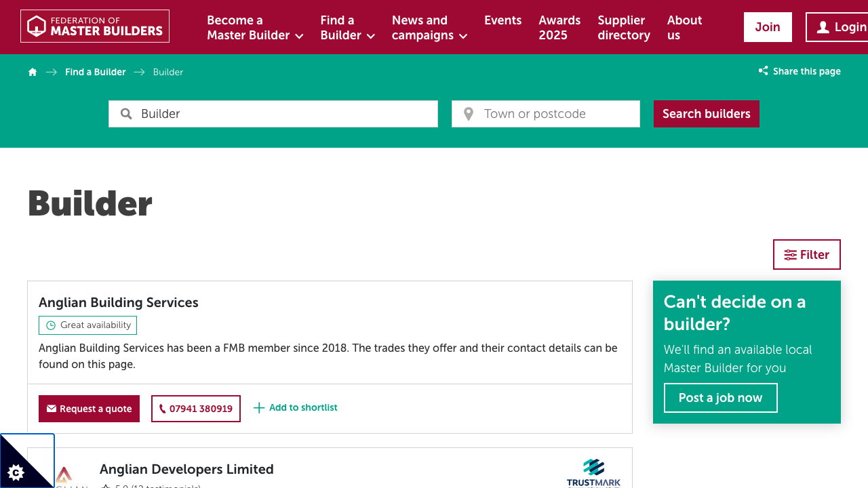Open the Login account icon
This screenshot has width=868, height=488.
[823, 26]
